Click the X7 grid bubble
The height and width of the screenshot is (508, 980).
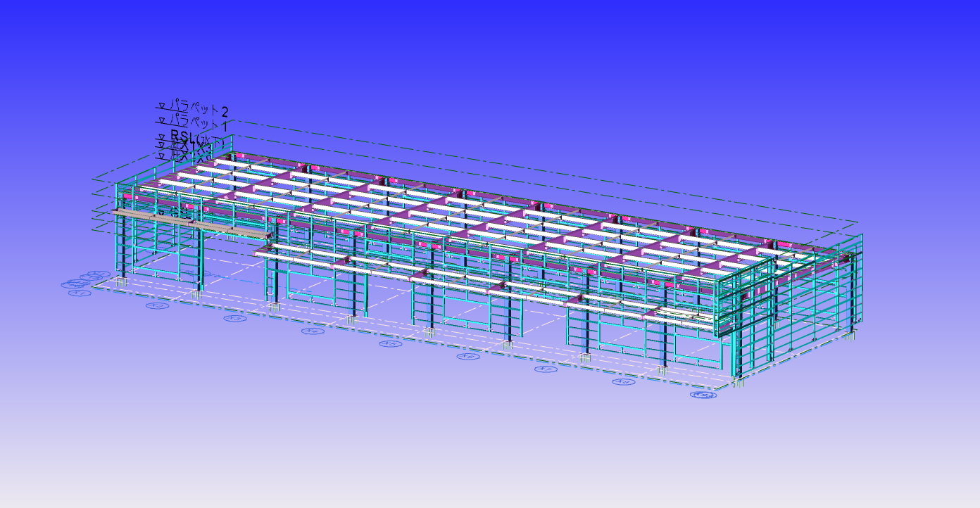[545, 369]
